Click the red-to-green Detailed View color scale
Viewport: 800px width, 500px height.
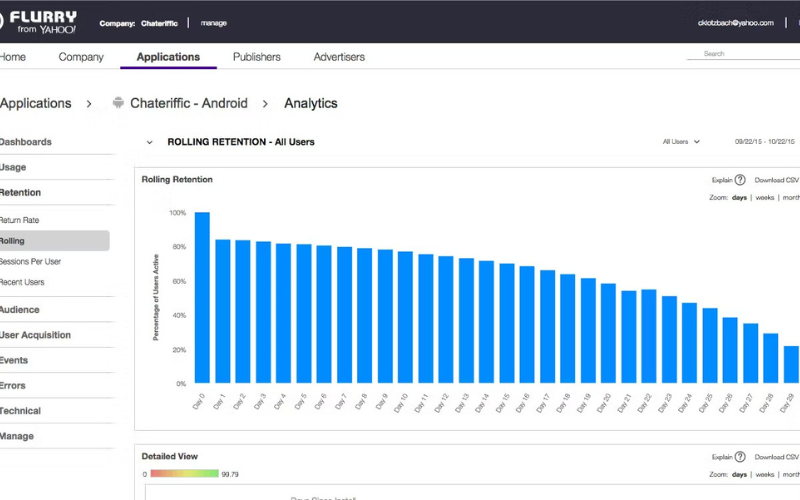(184, 473)
